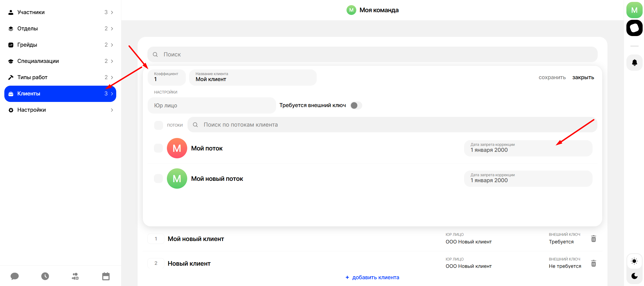Image resolution: width=644 pixels, height=286 pixels.
Task: Click the notifications bell icon
Action: pos(634,63)
